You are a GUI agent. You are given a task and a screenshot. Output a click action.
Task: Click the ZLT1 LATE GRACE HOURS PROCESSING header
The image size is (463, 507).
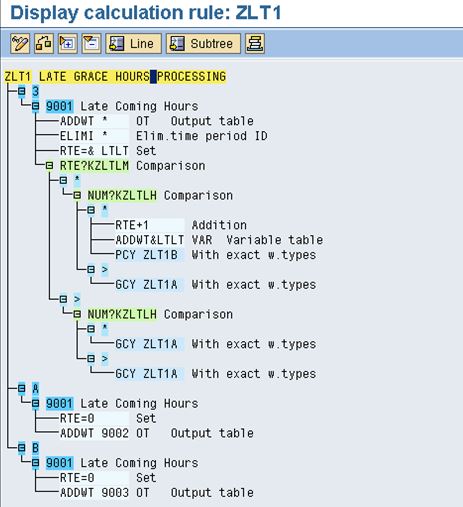[x=115, y=76]
